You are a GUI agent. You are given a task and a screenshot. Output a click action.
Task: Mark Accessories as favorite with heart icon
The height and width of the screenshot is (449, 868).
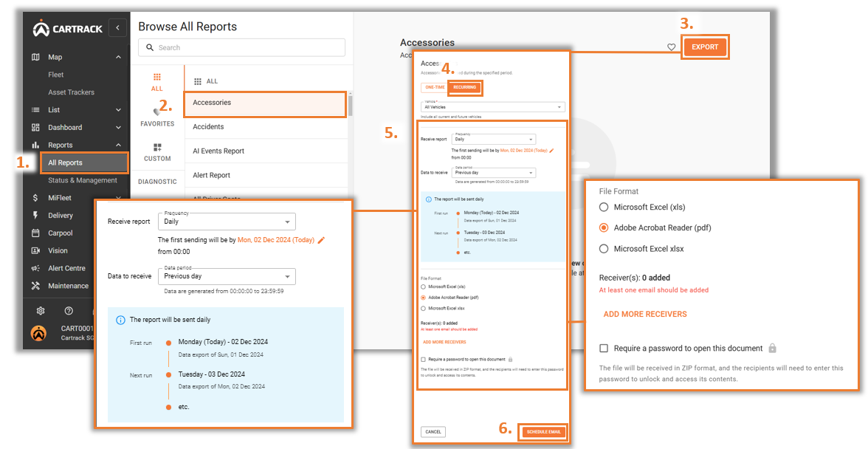[672, 47]
